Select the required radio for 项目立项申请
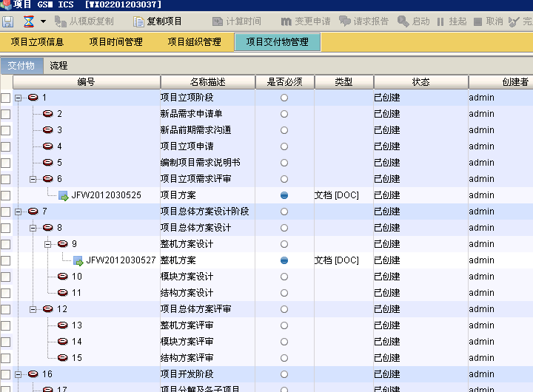The height and width of the screenshot is (392, 533). click(284, 146)
